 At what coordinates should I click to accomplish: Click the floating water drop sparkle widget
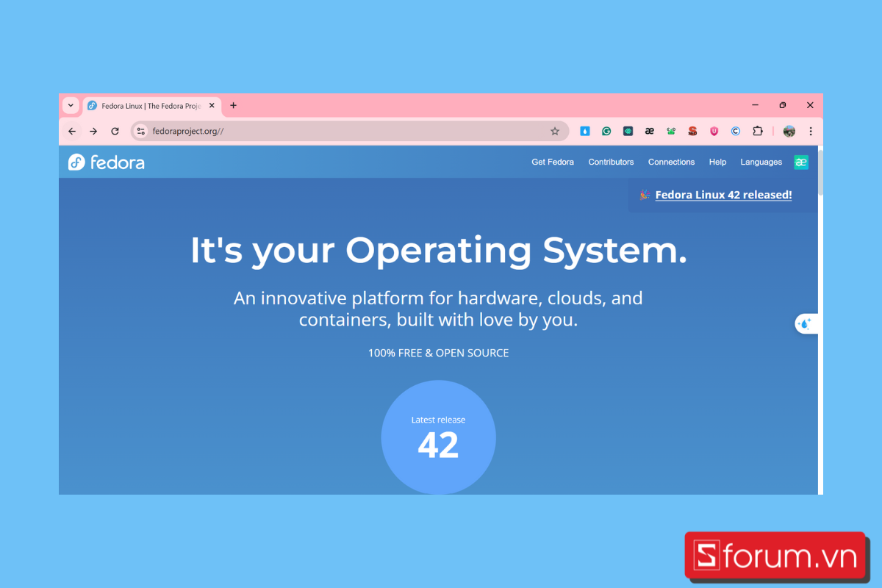point(805,323)
